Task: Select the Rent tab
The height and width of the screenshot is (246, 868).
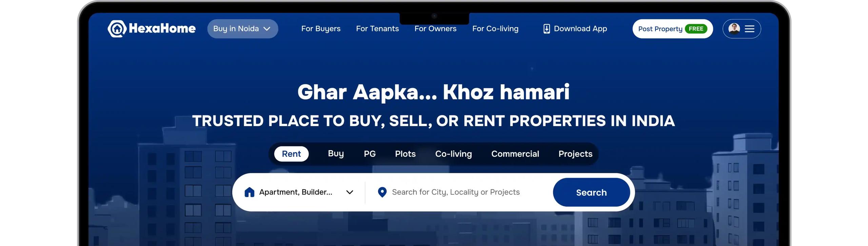Action: [x=291, y=154]
